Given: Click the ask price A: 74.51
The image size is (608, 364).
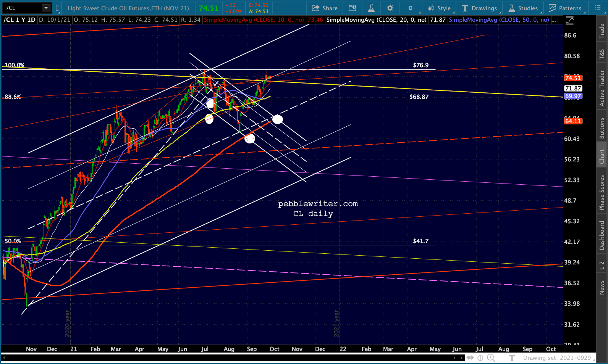Looking at the screenshot, I should click(259, 11).
